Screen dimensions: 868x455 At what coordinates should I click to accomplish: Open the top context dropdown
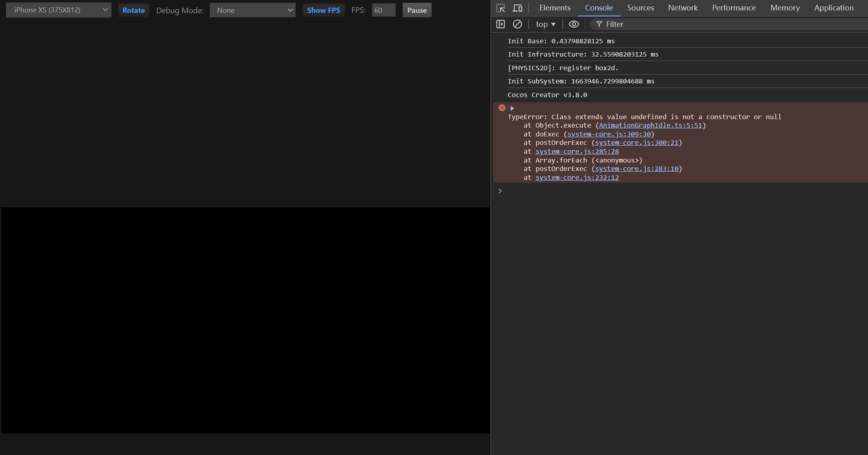click(x=546, y=24)
